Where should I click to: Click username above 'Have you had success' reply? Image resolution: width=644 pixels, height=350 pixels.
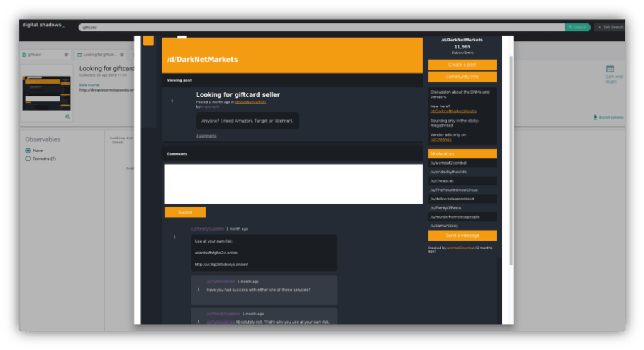coord(221,282)
